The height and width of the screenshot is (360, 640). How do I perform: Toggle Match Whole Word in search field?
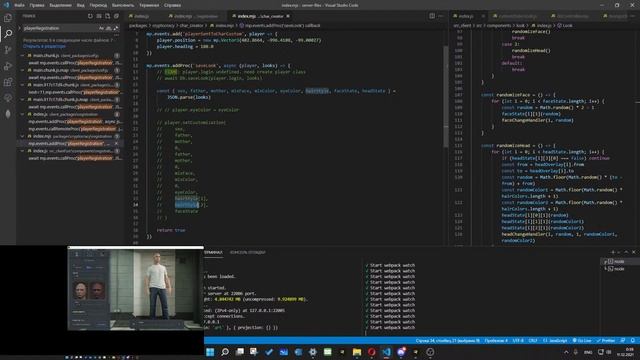[x=108, y=28]
